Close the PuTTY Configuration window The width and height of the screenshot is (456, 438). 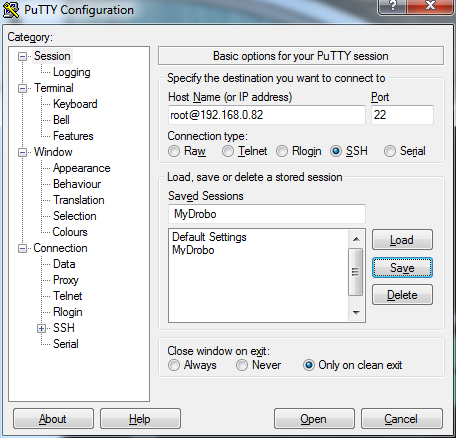[430, 6]
